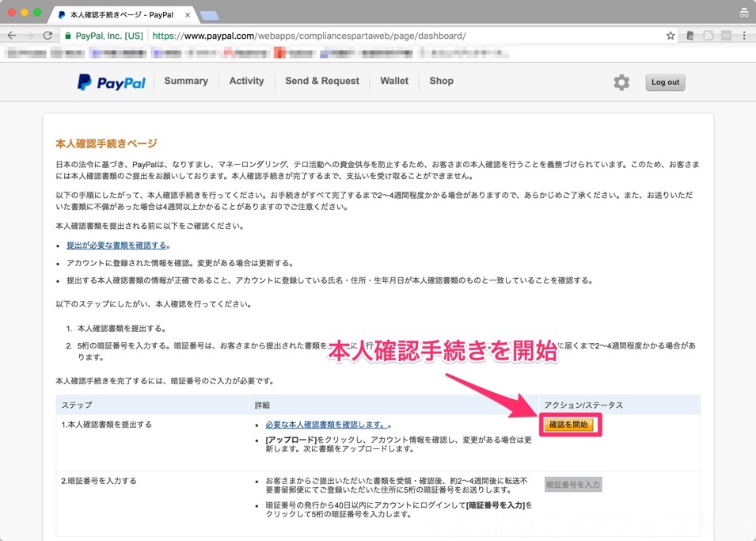Click the extension icon beside the bookmark star
Viewport: 756px width, 541px height.
pyautogui.click(x=691, y=35)
